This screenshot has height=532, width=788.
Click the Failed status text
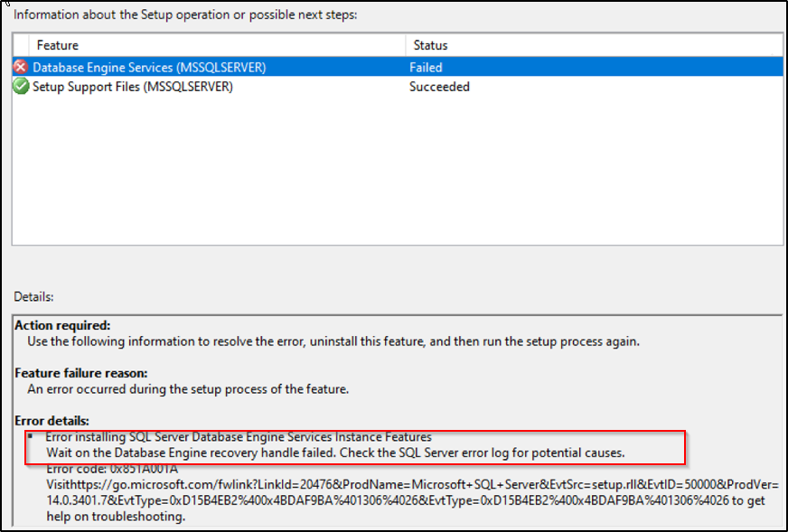click(x=425, y=65)
